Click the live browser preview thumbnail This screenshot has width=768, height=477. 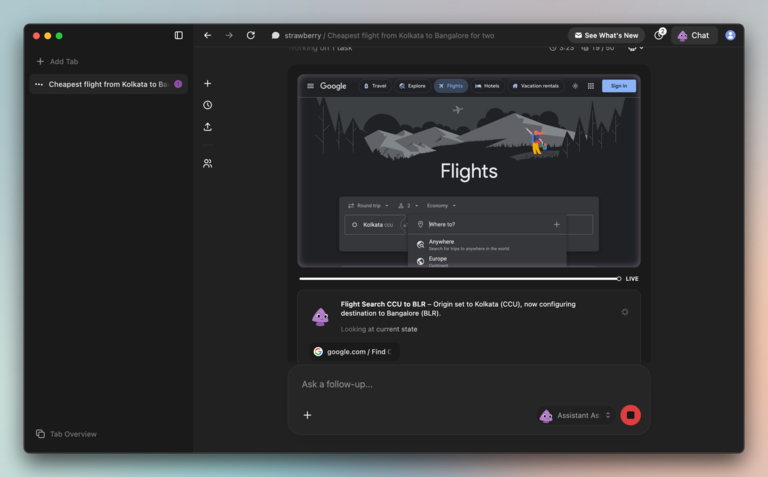pyautogui.click(x=469, y=170)
